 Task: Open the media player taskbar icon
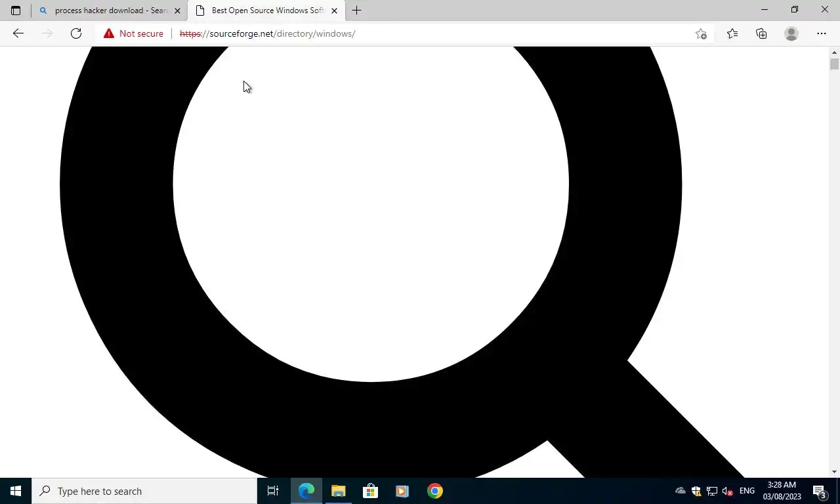click(x=402, y=491)
